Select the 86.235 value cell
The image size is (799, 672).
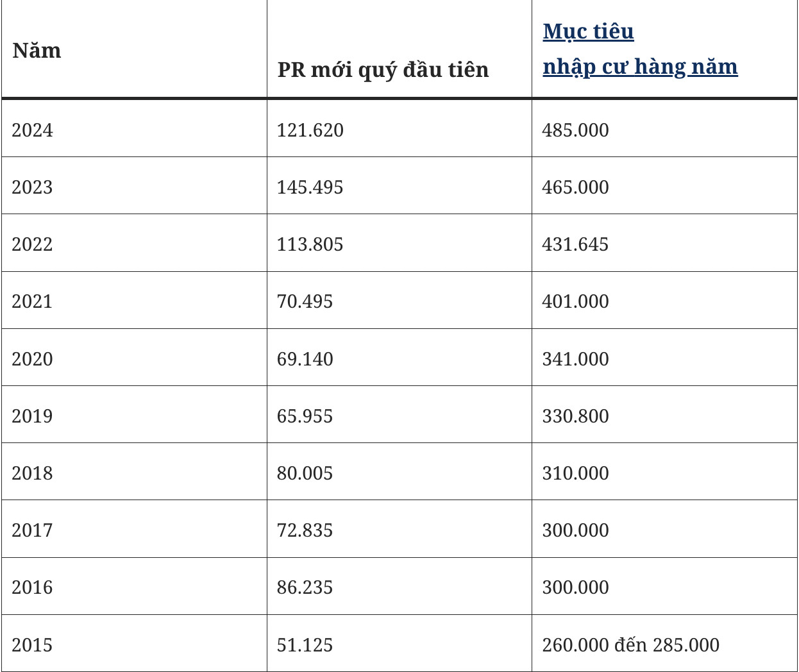pyautogui.click(x=399, y=586)
